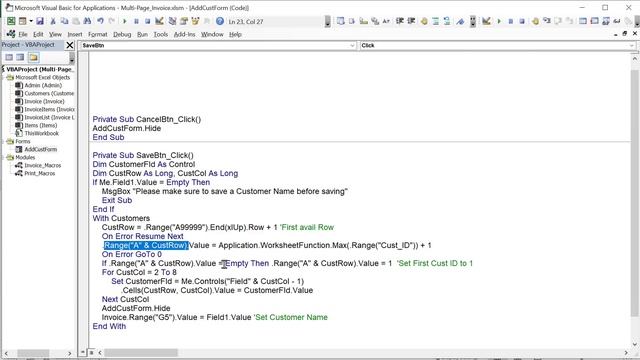This screenshot has height=360, width=640.
Task: Click the Copy icon in toolbar
Action: (64, 21)
